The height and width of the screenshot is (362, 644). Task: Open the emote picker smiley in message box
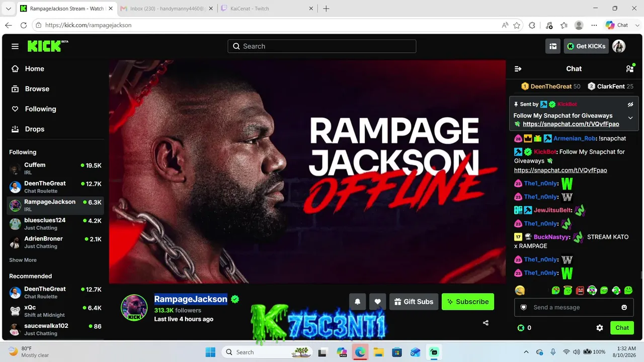tap(624, 307)
